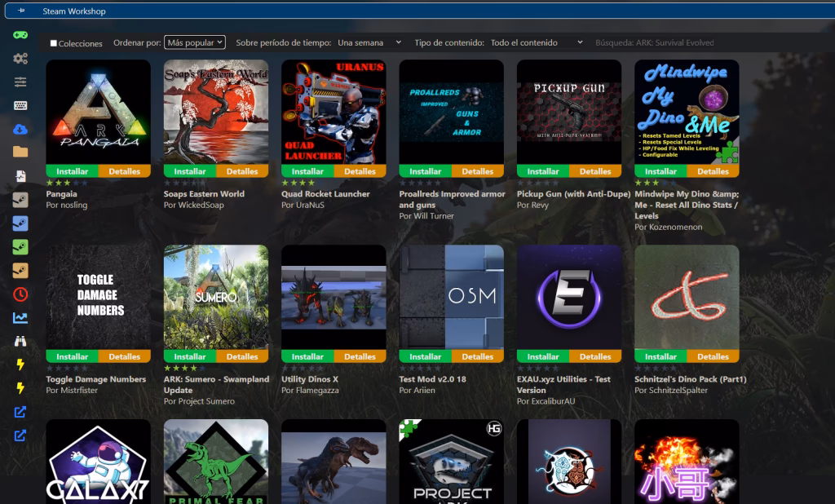This screenshot has height=504, width=835.
Task: Open the gears settings sidebar icon
Action: click(x=20, y=59)
